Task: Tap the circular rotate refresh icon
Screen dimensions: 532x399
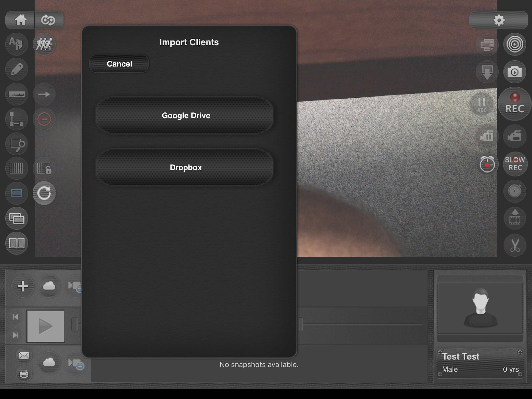Action: click(x=44, y=193)
